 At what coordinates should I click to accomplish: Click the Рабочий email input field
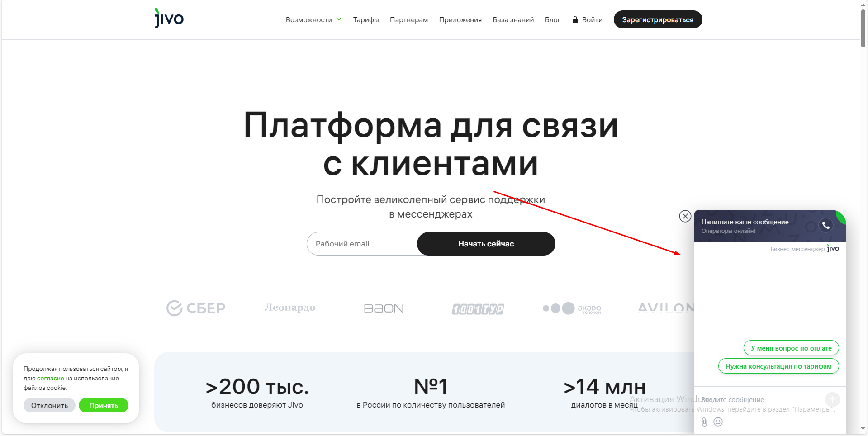362,244
